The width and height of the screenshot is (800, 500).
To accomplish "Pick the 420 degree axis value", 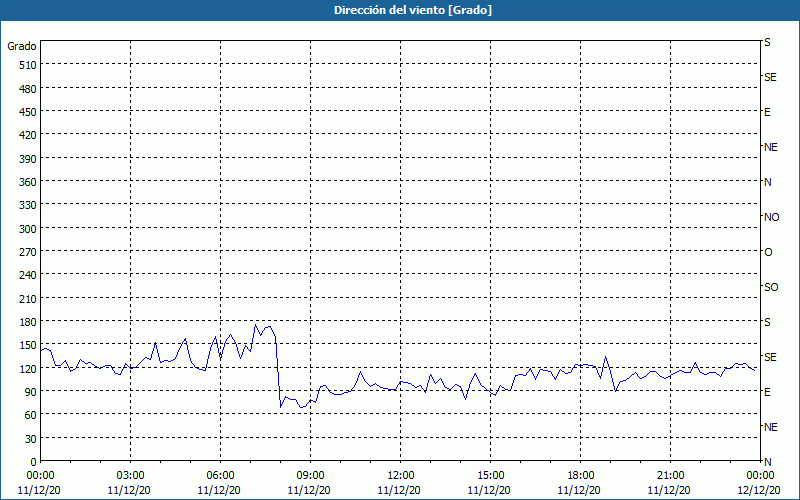I will pyautogui.click(x=28, y=135).
